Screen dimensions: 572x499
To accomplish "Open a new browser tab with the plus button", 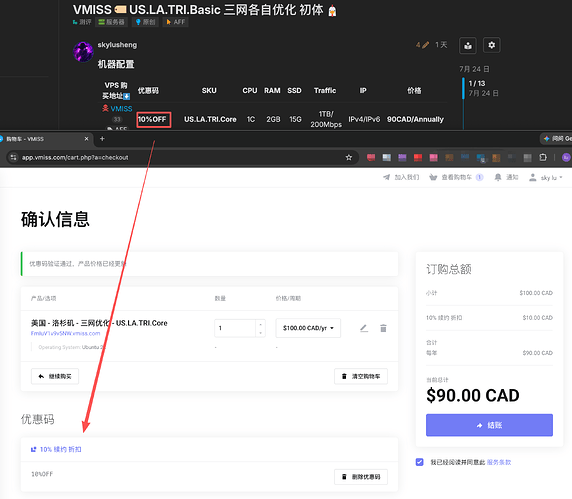I will (x=102, y=139).
